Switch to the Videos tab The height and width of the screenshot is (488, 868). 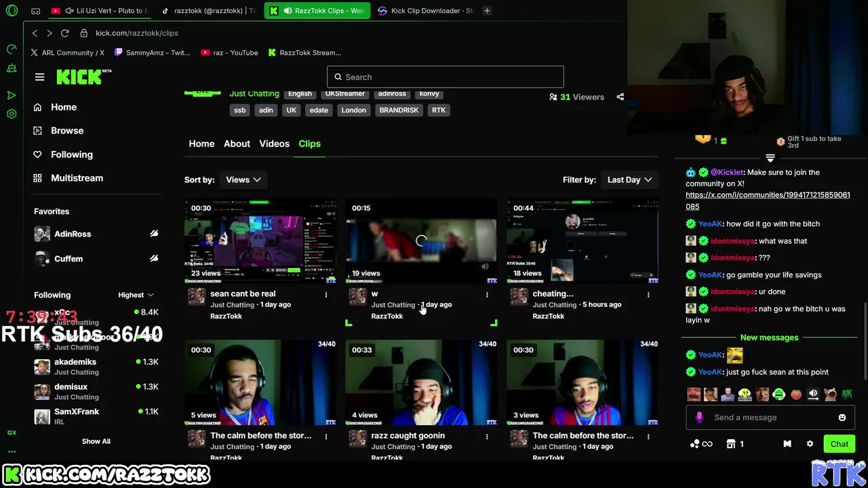pos(274,144)
